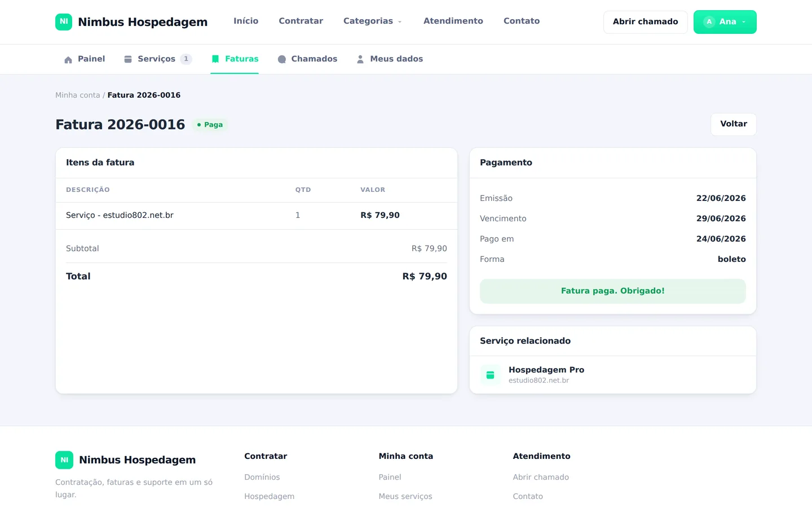Open Atendimento in the top navigation
This screenshot has height=508, width=812.
click(453, 21)
